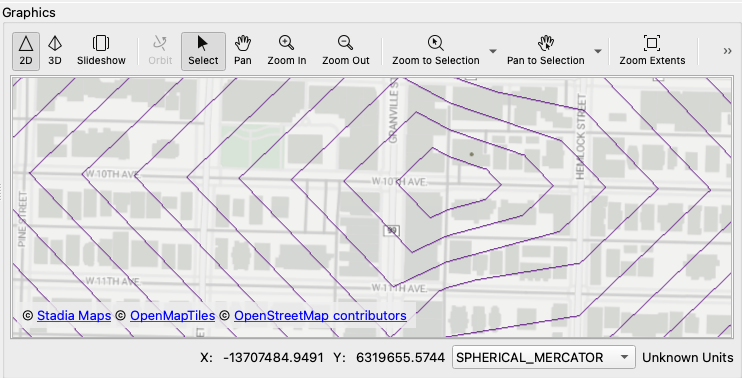This screenshot has height=378, width=742.
Task: Click the HEMLOCK STREET map label
Action: 581,137
